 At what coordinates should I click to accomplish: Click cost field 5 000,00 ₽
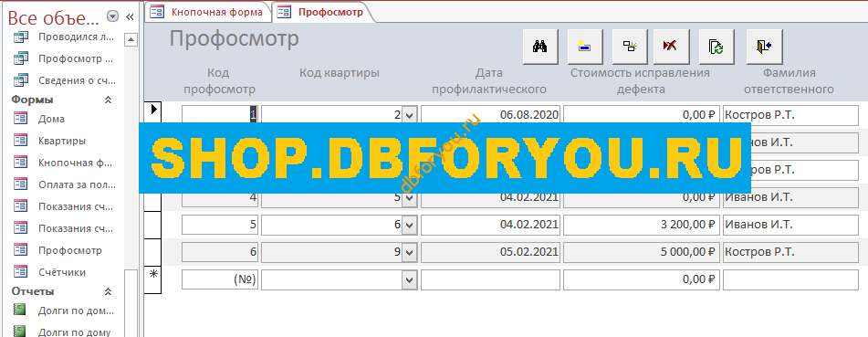point(642,252)
